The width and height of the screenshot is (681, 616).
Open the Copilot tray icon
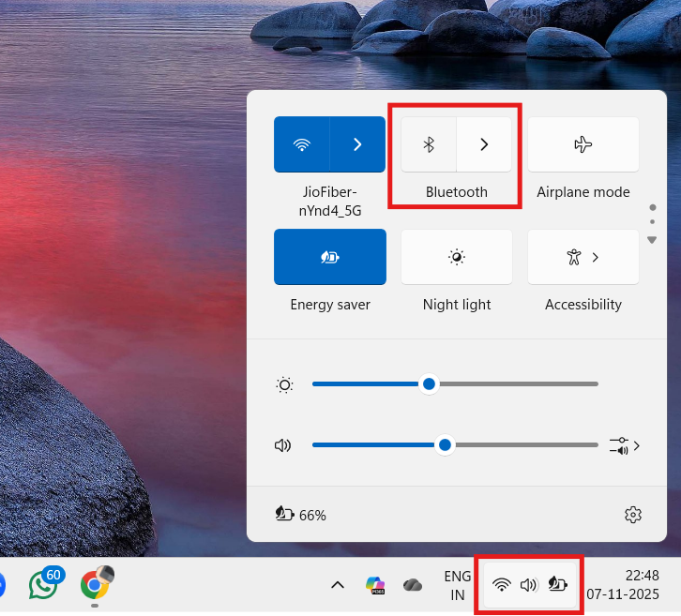coord(375,585)
